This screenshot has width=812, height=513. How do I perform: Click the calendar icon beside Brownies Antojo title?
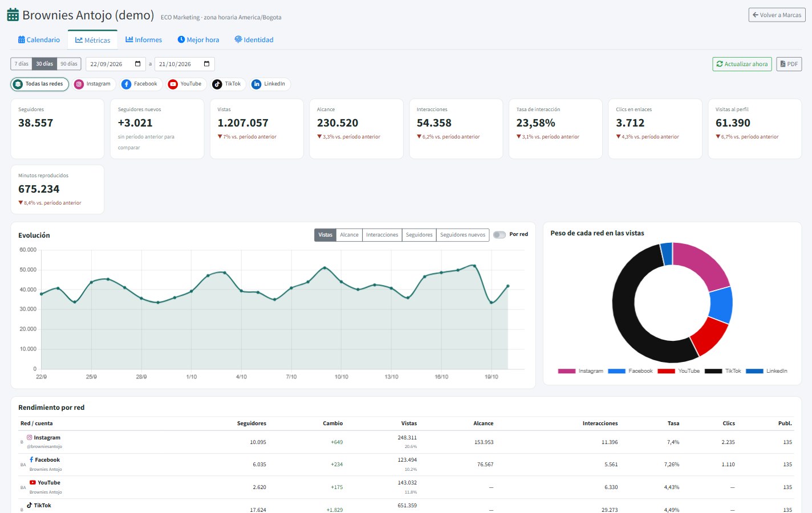(13, 15)
